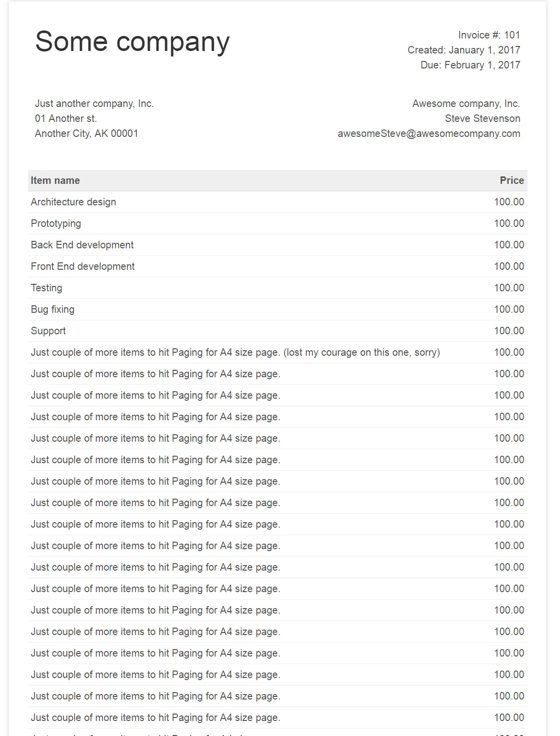Select the Architecture design item row
560x736 pixels.
[x=73, y=202]
